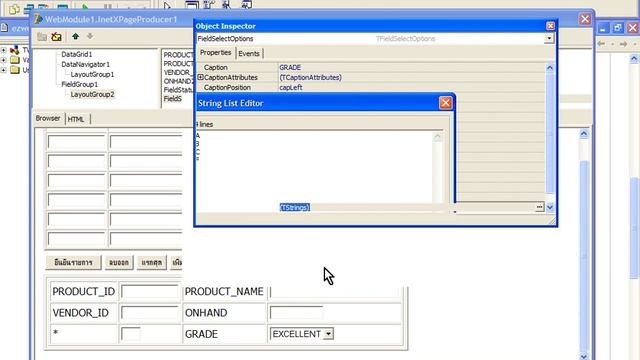Expand the second folder node in left tree
The width and height of the screenshot is (640, 360).
[3, 60]
